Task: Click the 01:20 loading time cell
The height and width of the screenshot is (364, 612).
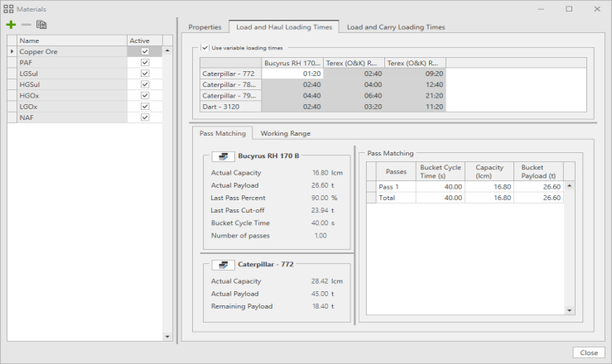Action: [x=292, y=74]
